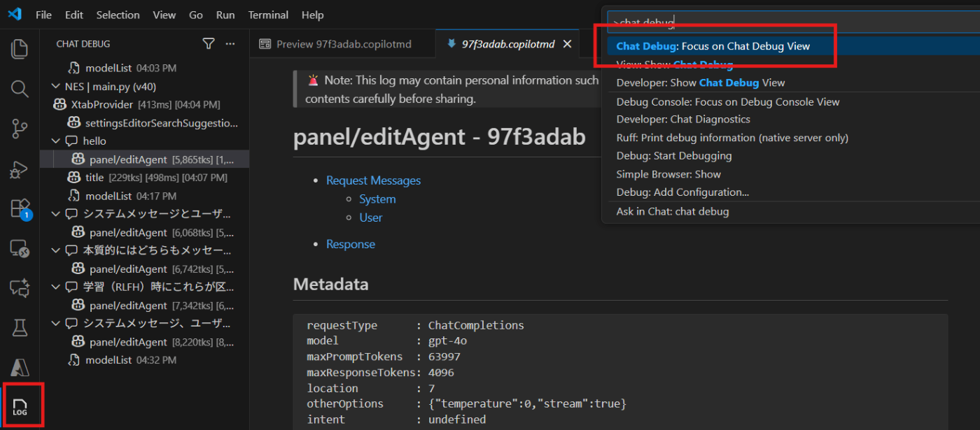Open the Testing flask view
Screen dimensions: 980x430
click(x=20, y=327)
